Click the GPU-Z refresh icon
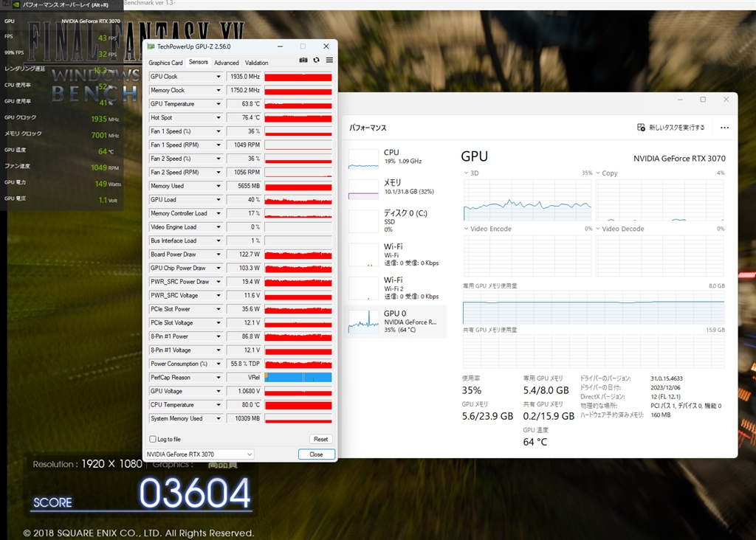Image resolution: width=756 pixels, height=540 pixels. click(316, 60)
